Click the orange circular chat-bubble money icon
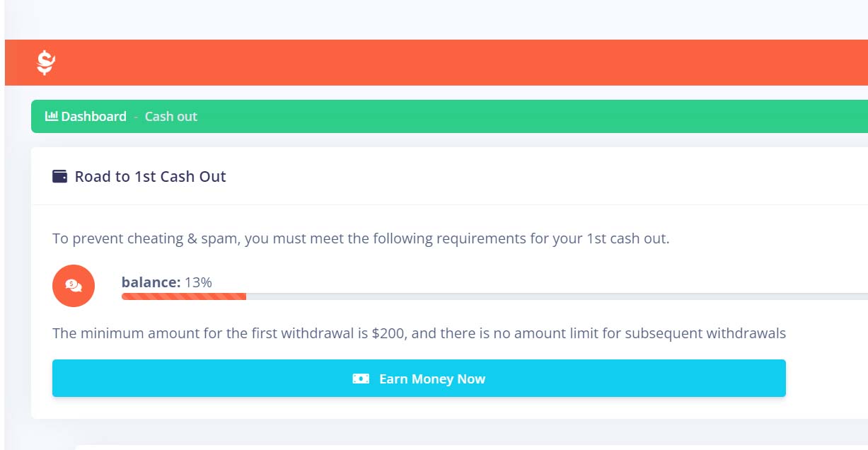The width and height of the screenshot is (868, 450). pyautogui.click(x=74, y=286)
